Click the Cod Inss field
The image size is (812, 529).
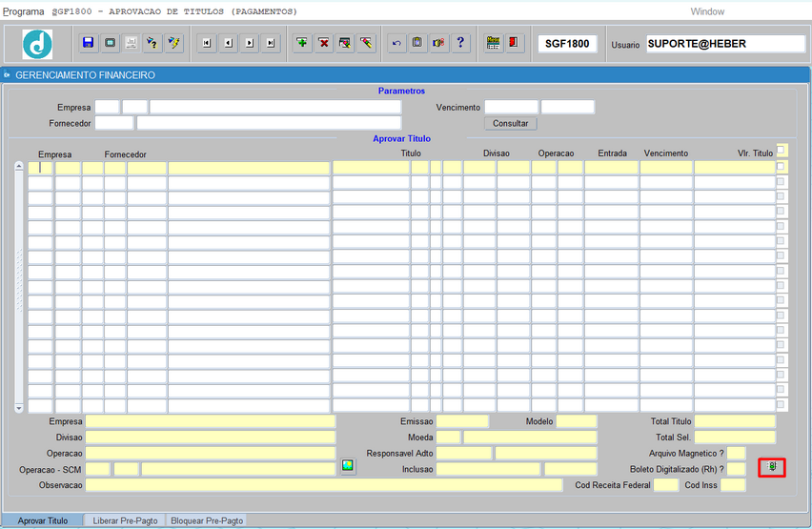[x=733, y=485]
